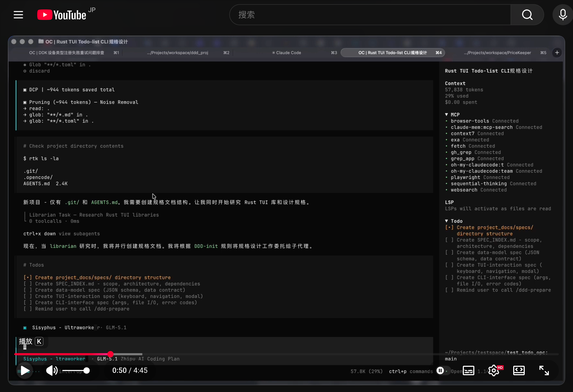
Task: Start voice search with the microphone icon
Action: pyautogui.click(x=563, y=15)
